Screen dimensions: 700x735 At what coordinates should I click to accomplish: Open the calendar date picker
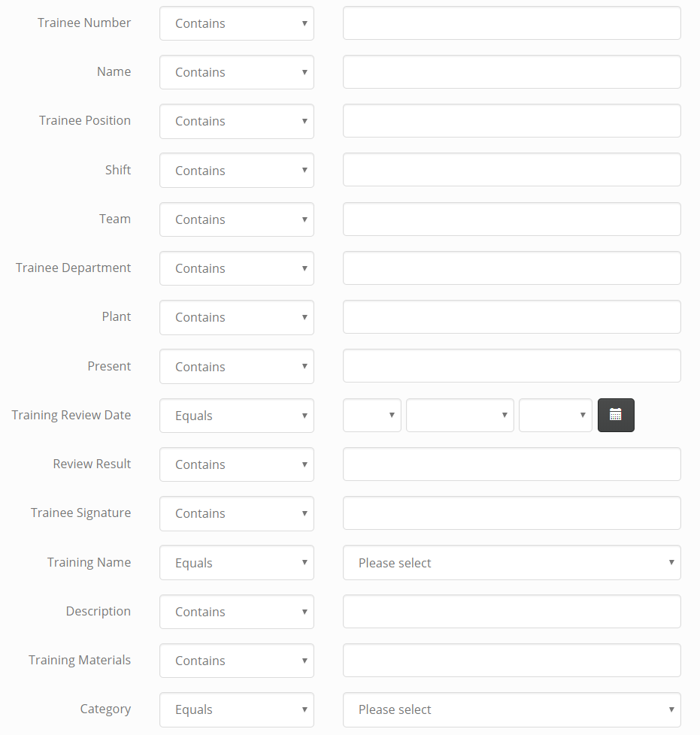pyautogui.click(x=616, y=415)
